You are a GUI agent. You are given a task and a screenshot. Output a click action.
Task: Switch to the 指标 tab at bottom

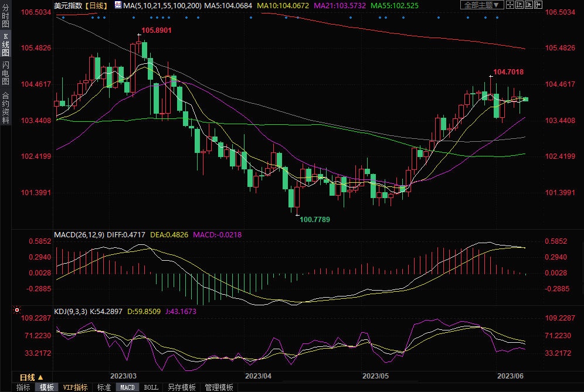click(x=23, y=387)
